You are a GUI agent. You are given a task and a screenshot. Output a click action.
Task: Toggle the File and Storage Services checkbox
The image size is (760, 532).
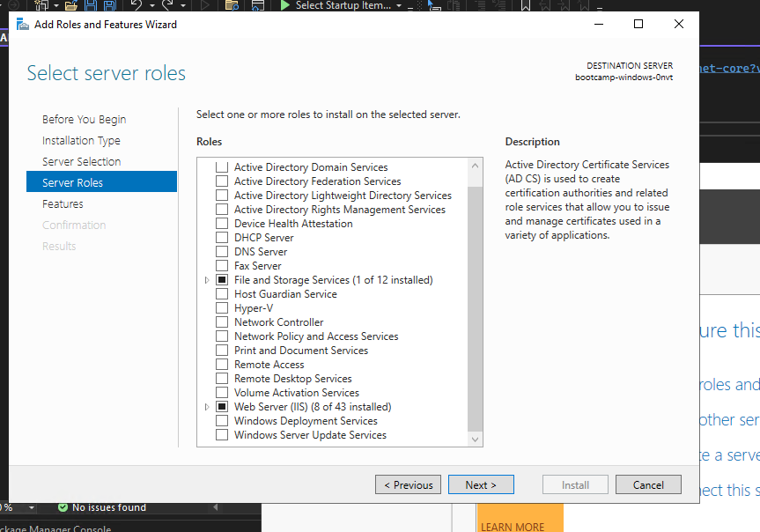pyautogui.click(x=222, y=280)
